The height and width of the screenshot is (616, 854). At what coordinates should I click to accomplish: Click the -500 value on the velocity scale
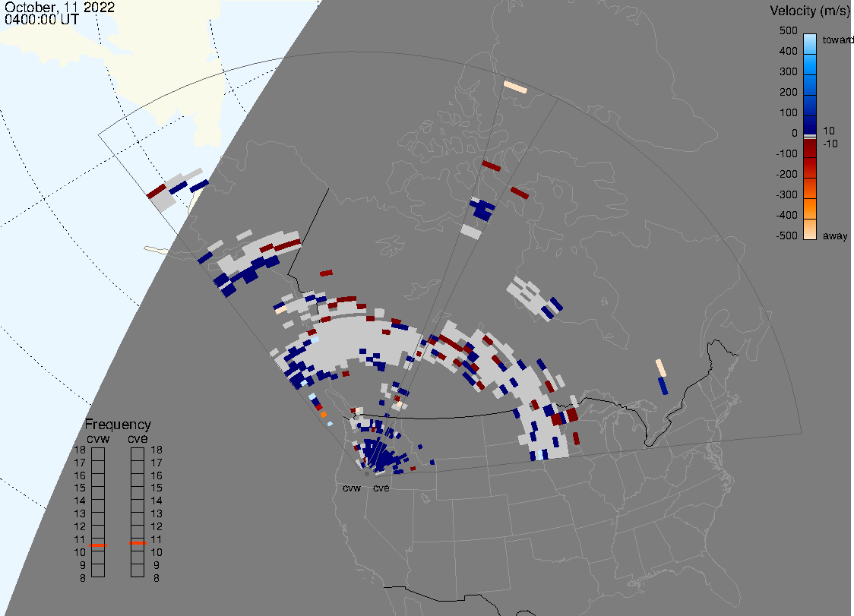(787, 235)
